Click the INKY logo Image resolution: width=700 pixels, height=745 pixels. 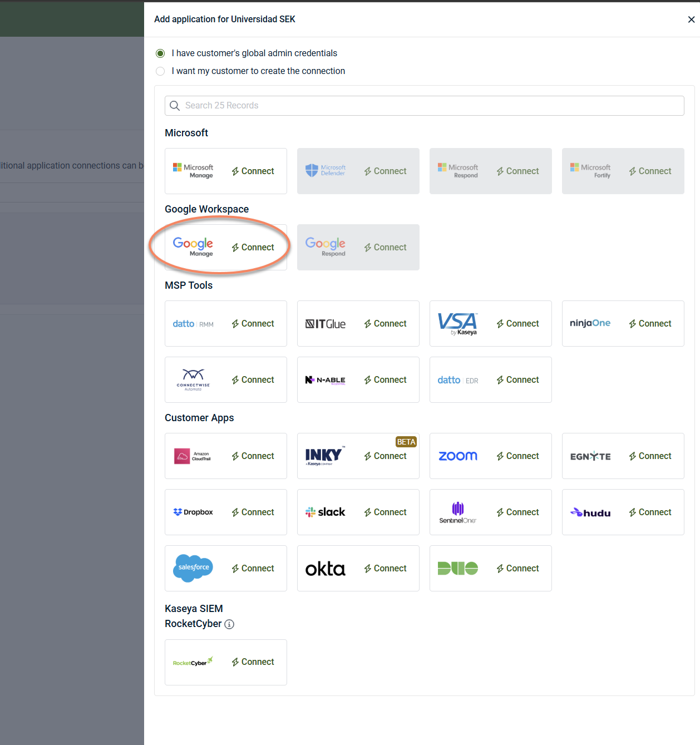[x=326, y=456]
